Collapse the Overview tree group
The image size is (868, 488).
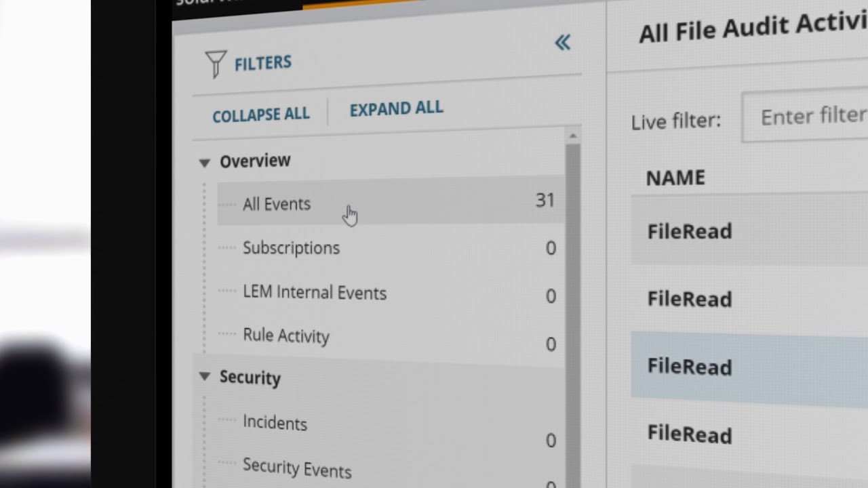[x=204, y=163]
